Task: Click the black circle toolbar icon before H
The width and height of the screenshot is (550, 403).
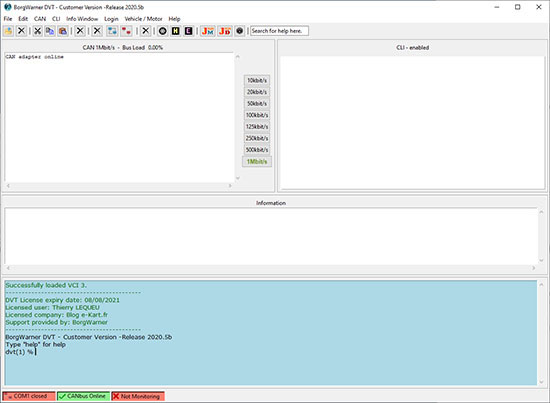Action: [x=162, y=31]
